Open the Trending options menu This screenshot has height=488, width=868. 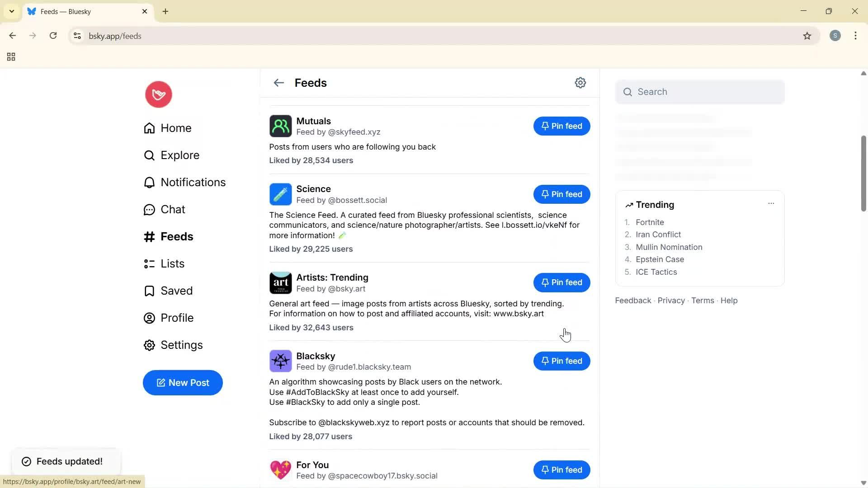[771, 203]
